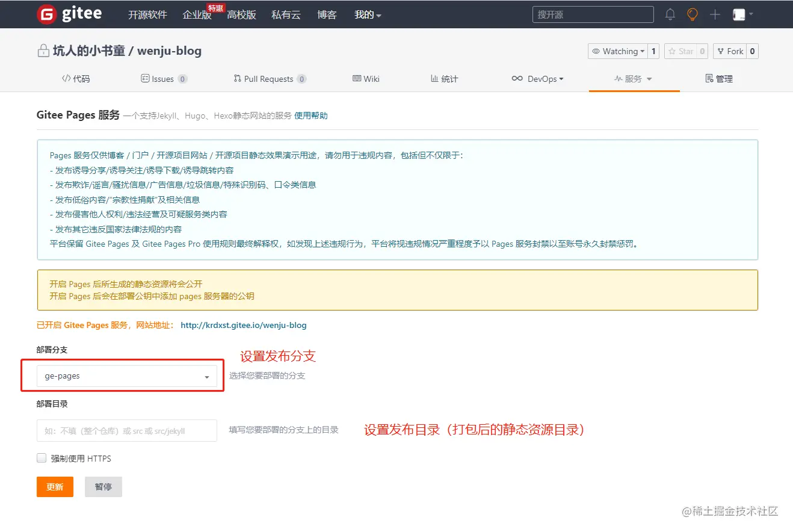
Task: Focus the 搜开源 search box
Action: point(593,14)
